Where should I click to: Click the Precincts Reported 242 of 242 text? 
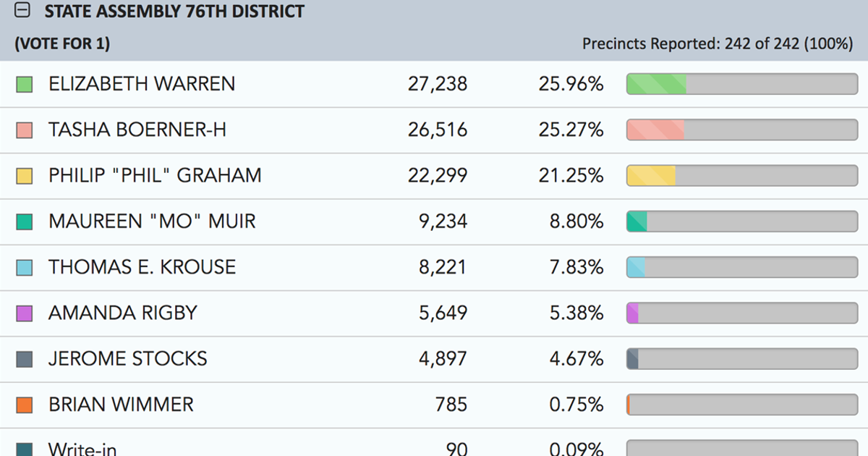[x=718, y=44]
